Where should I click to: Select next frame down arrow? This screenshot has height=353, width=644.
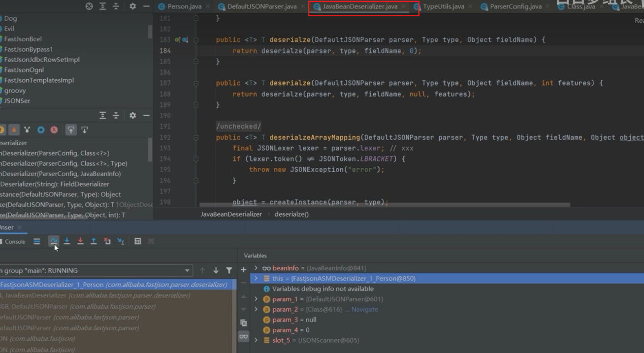(216, 270)
